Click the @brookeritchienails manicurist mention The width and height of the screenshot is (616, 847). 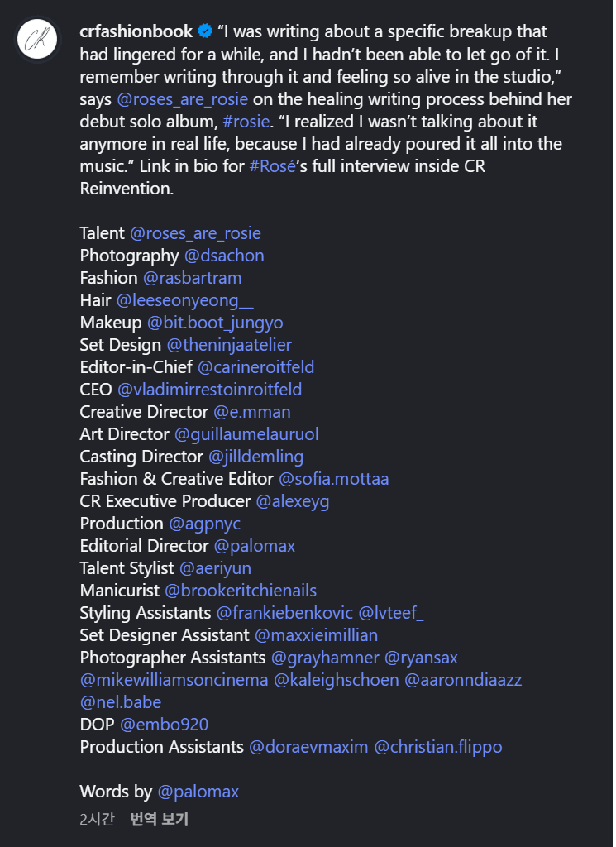pos(241,591)
